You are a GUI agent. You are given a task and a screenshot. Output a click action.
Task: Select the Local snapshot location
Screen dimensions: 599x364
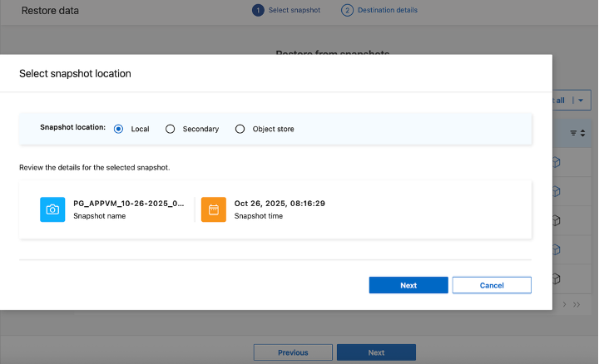tap(118, 129)
